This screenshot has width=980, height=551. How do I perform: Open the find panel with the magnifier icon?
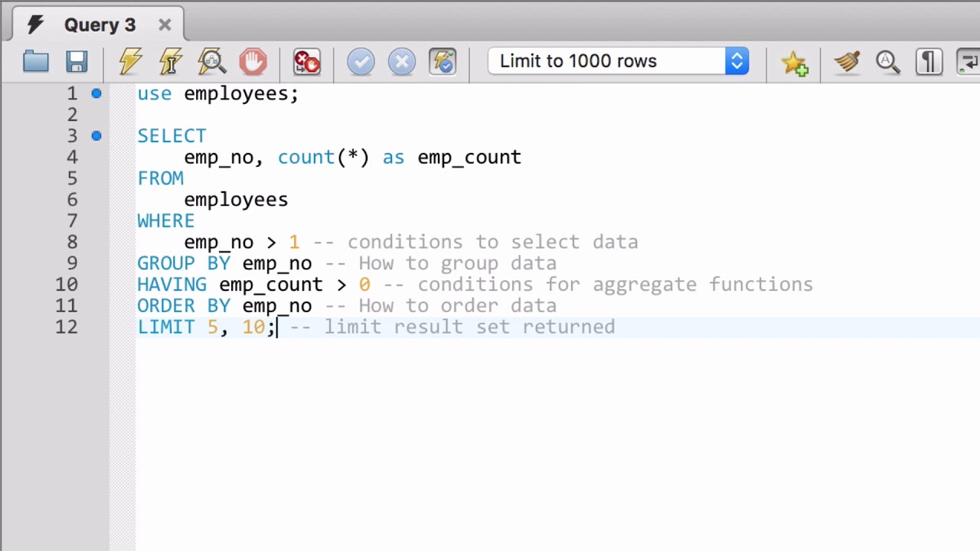tap(887, 61)
